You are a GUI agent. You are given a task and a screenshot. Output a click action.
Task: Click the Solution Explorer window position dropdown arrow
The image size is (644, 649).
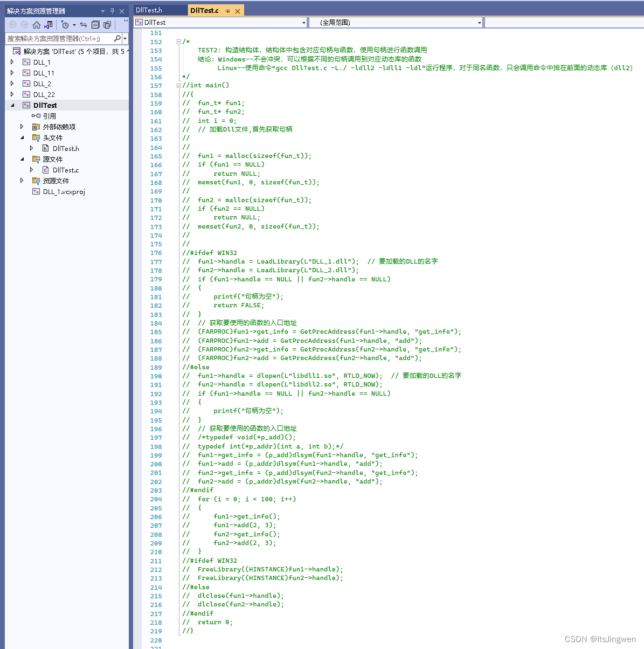point(103,11)
